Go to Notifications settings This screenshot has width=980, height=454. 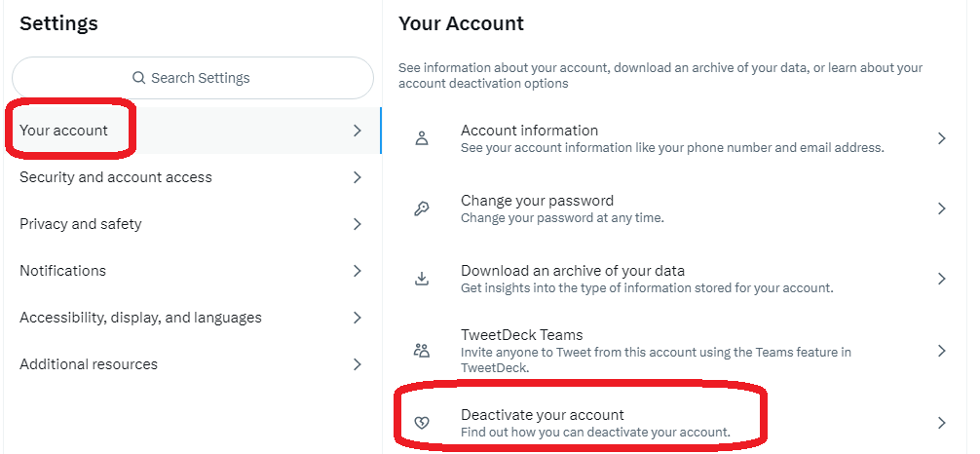coord(193,271)
